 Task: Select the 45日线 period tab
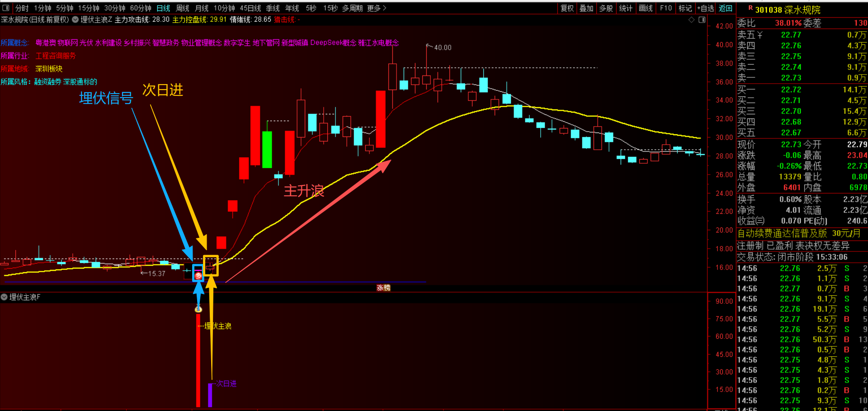(250, 8)
